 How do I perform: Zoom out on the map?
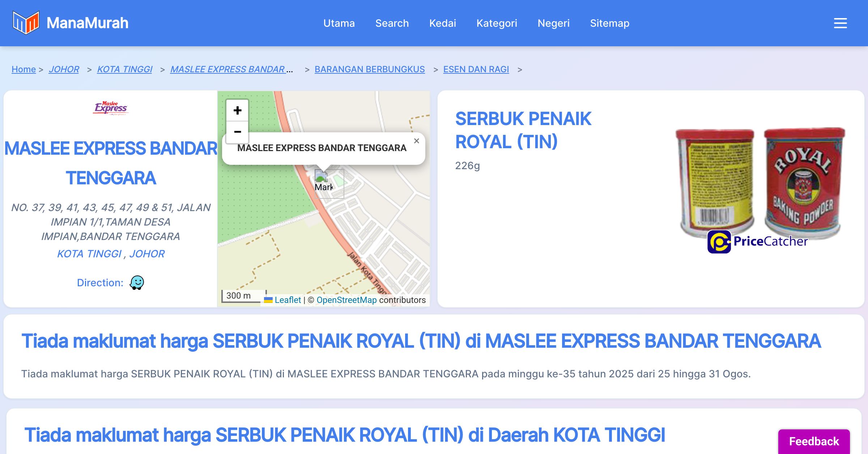click(237, 132)
